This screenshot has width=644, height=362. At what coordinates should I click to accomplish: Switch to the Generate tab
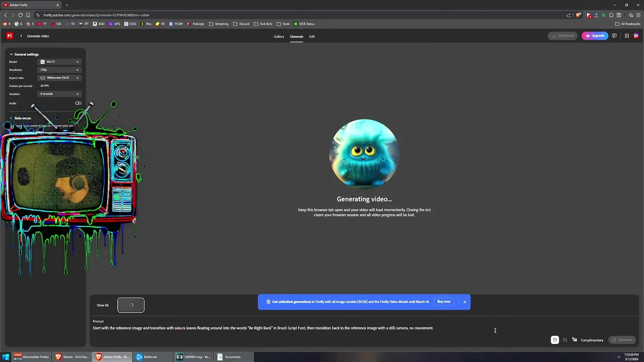coord(296,36)
